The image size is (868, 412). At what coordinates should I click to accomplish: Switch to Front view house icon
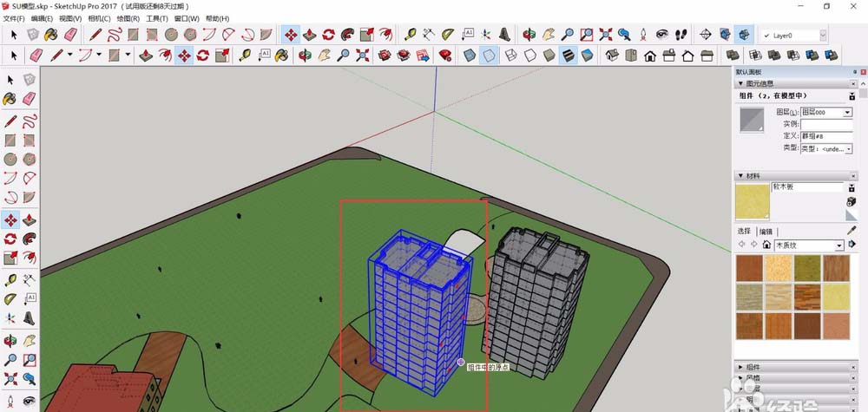coord(650,56)
